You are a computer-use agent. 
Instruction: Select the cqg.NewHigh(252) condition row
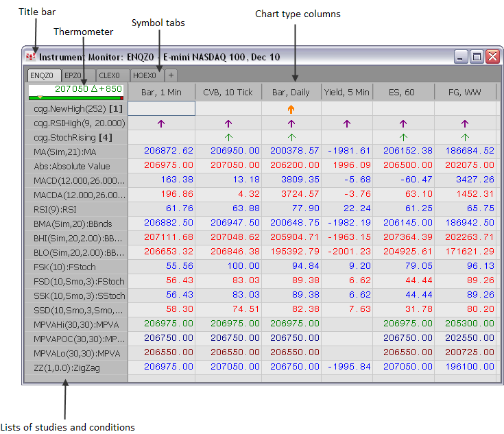click(x=77, y=108)
